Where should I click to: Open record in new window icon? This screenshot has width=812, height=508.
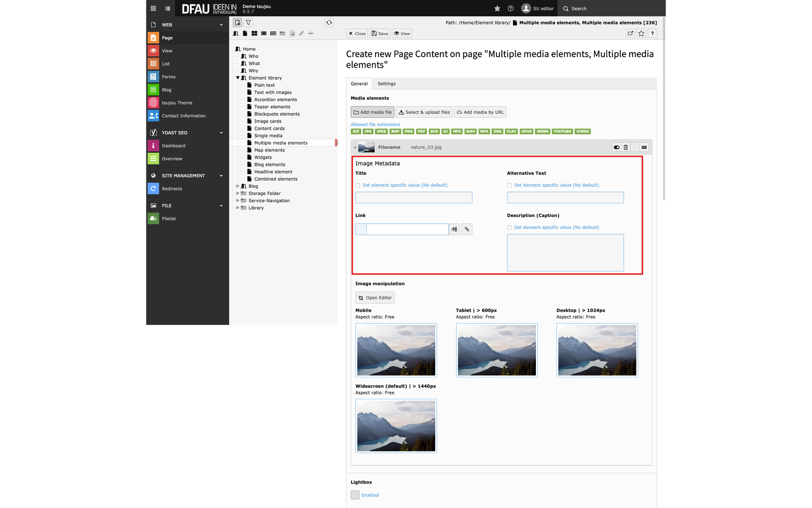tap(630, 33)
